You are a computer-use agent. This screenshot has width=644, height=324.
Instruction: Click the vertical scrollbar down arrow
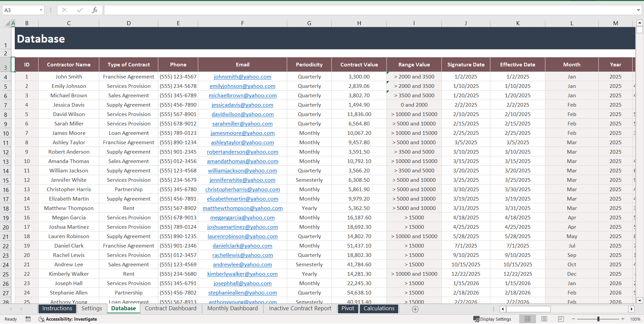640,301
